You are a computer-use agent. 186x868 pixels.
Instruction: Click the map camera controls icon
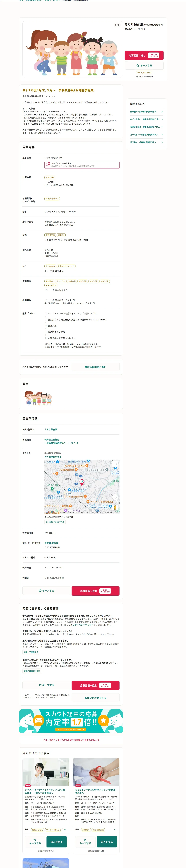[115, 497]
